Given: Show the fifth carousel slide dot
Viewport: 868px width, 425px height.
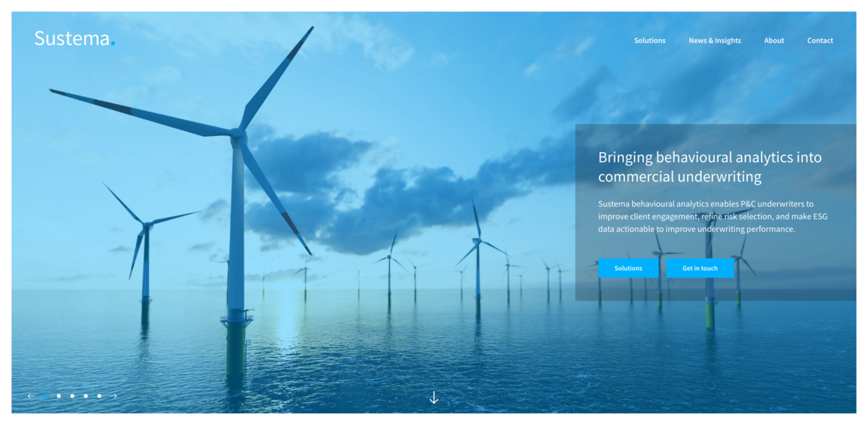Looking at the screenshot, I should click(99, 396).
